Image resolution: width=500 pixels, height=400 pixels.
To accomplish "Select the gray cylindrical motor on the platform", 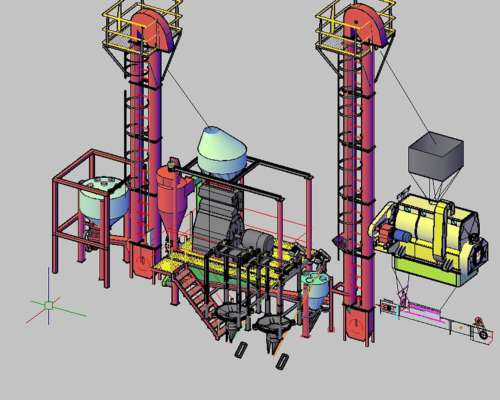I will (257, 241).
